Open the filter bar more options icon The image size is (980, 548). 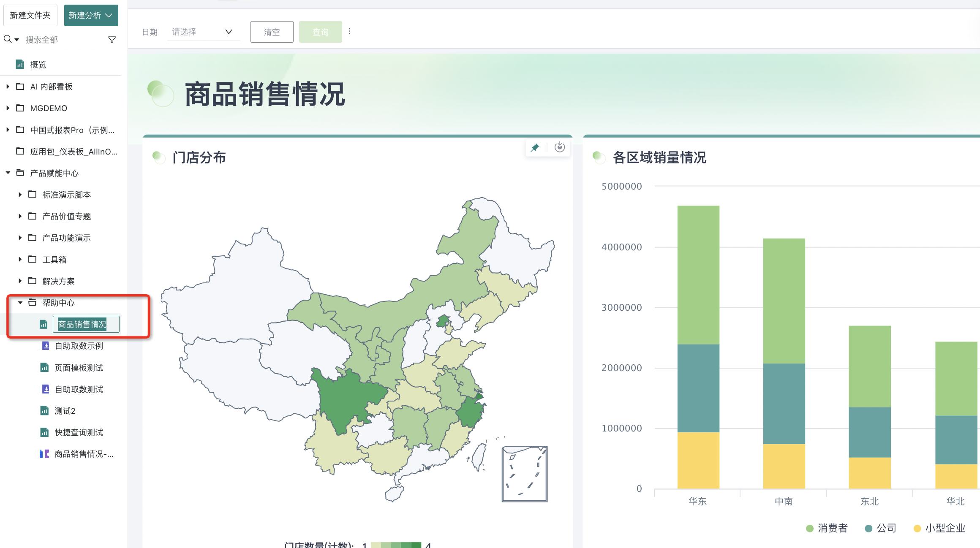pos(349,31)
